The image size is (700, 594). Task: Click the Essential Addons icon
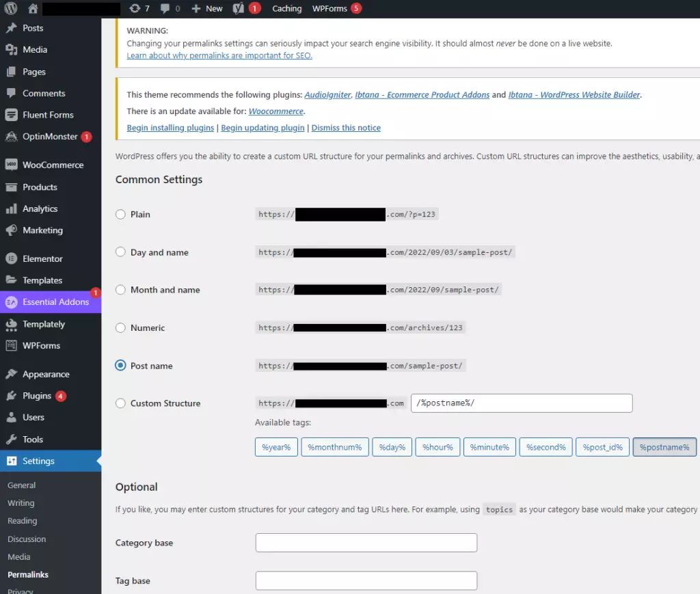(x=11, y=302)
